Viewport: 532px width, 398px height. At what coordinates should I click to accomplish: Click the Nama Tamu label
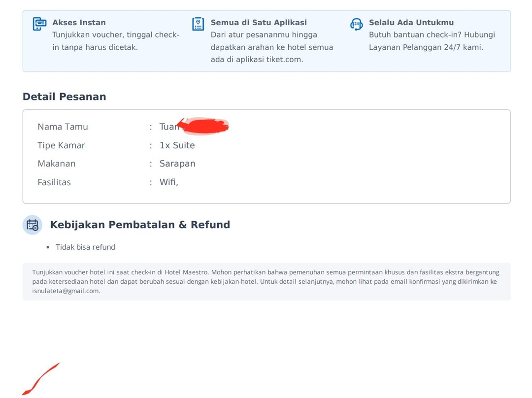click(63, 127)
